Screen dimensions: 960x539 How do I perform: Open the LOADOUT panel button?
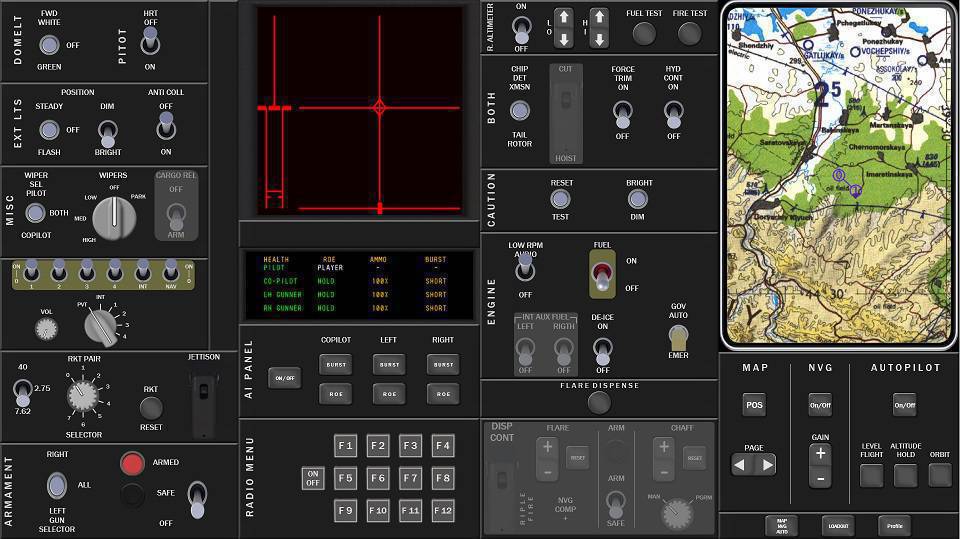click(x=839, y=525)
